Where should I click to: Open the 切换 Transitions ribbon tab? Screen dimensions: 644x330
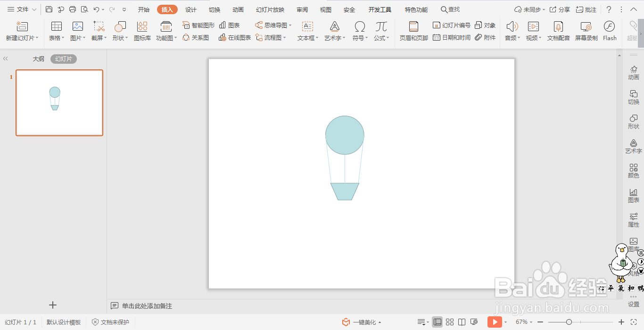215,9
